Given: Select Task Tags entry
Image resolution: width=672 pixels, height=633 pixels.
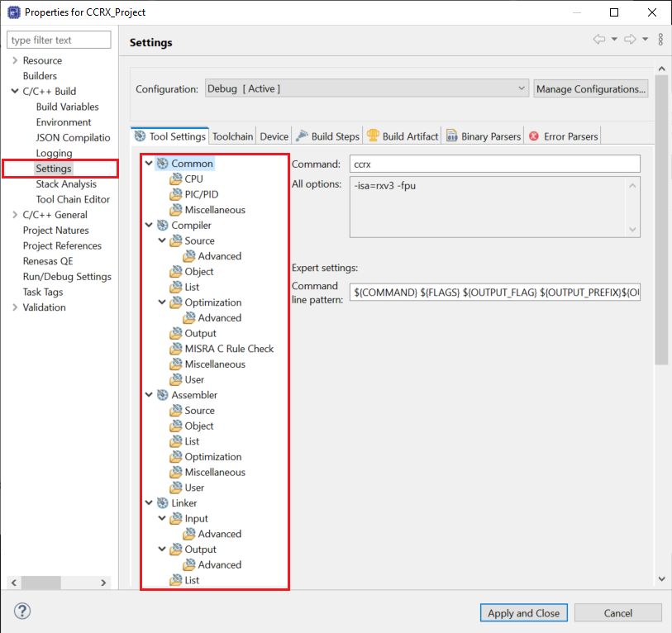Looking at the screenshot, I should (43, 292).
